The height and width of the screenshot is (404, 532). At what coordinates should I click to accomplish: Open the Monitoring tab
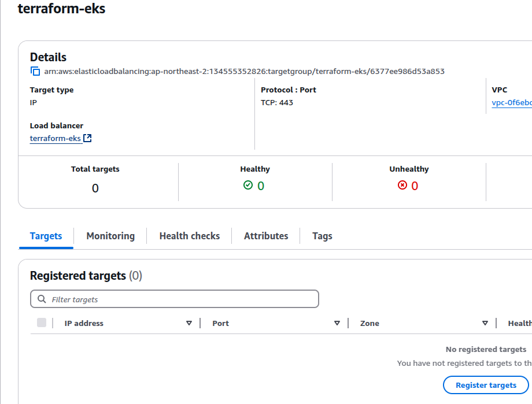click(110, 236)
